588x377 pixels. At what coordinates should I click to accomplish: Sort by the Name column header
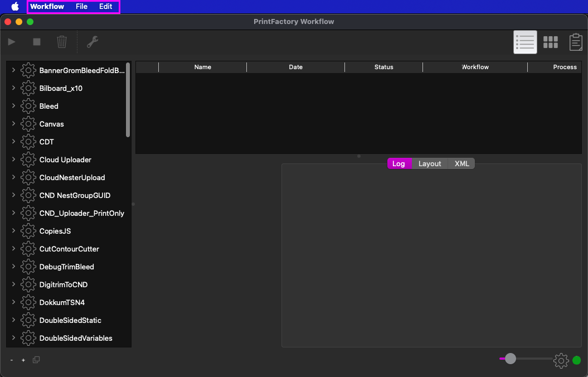coord(202,67)
